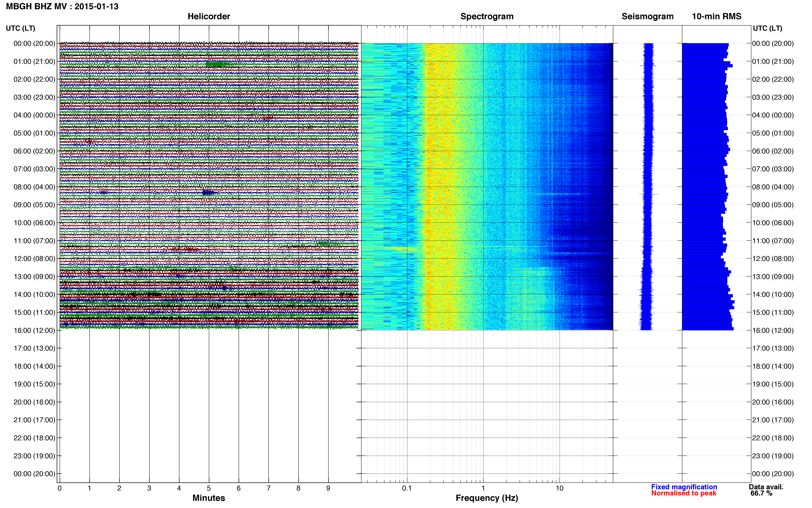
Task: Click the UTC (LT) label on the right axis
Action: pos(767,28)
